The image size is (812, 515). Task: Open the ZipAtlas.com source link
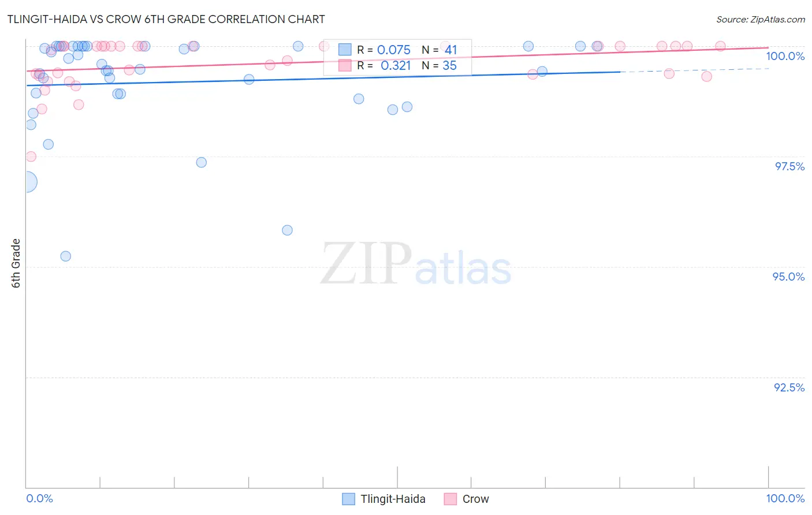(x=761, y=19)
